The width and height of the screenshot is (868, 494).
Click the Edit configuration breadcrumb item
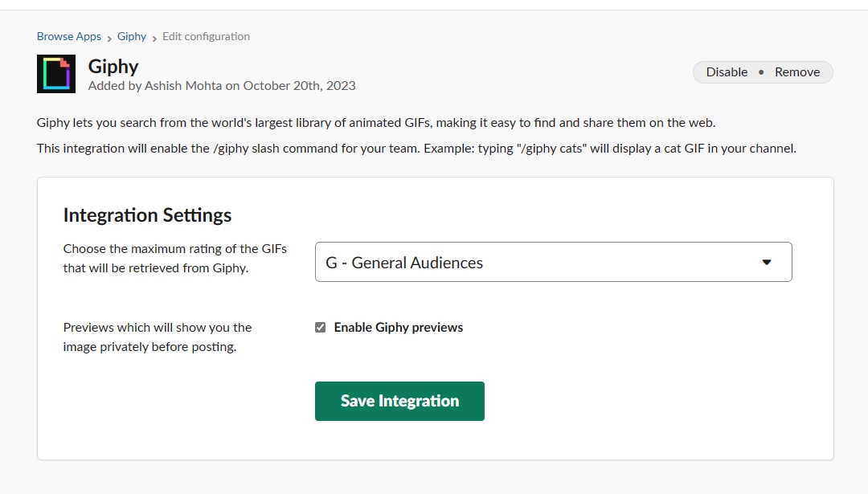point(206,36)
